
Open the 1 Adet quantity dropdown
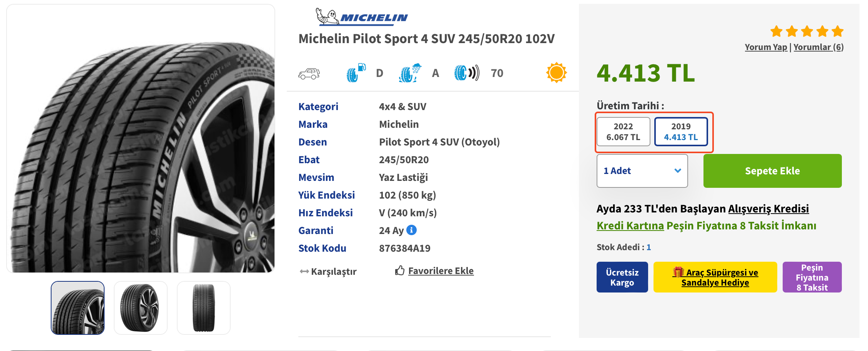(x=642, y=171)
